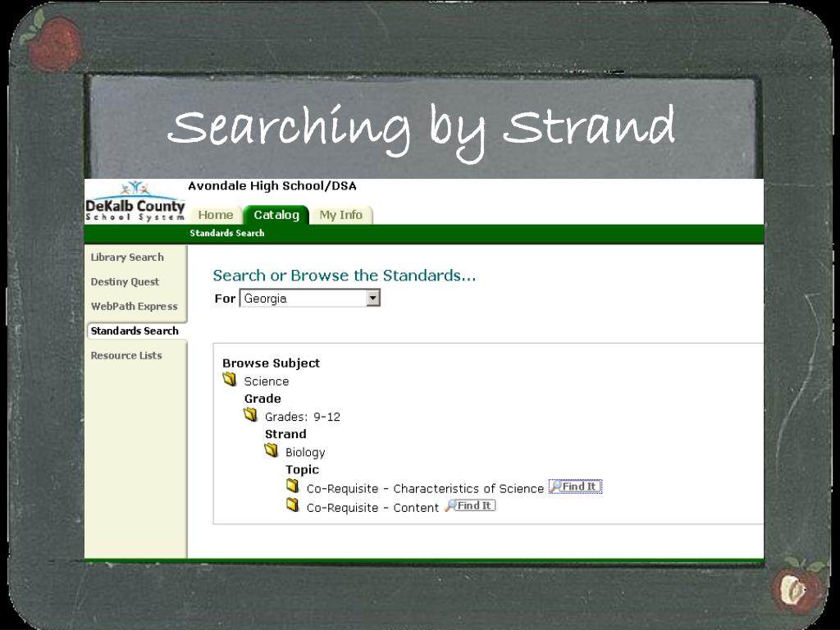Select Standards Search in sidebar
Viewport: 840px width, 630px height.
coord(135,331)
